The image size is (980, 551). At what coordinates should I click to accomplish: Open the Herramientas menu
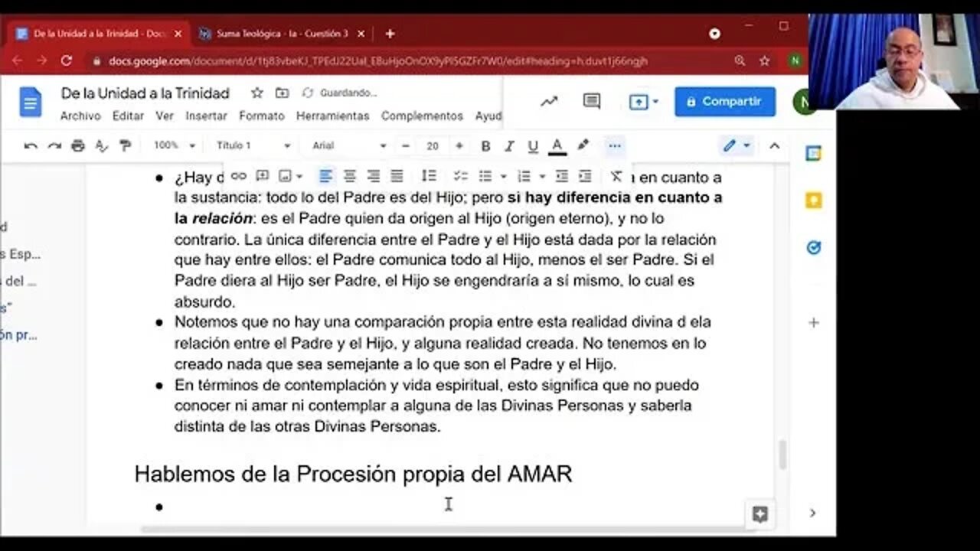[333, 116]
